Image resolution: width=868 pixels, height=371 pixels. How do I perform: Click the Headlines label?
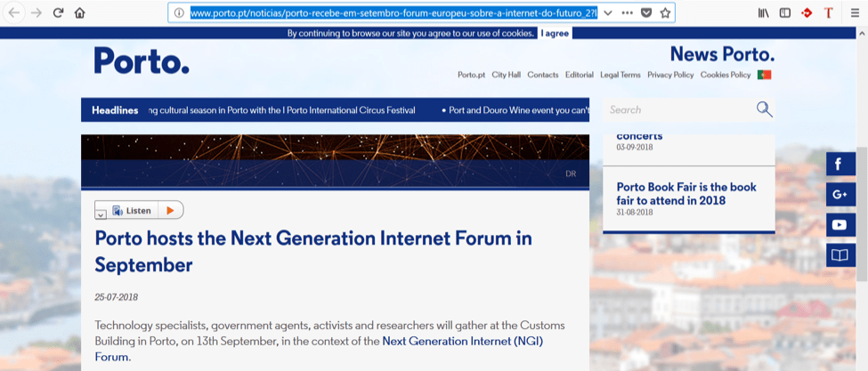pos(115,110)
